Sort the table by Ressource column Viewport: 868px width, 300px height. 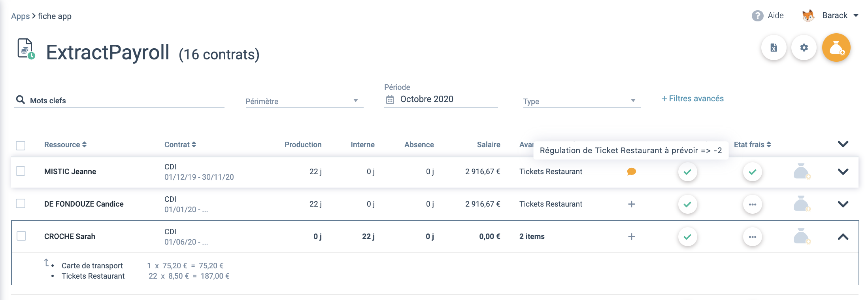pos(65,145)
